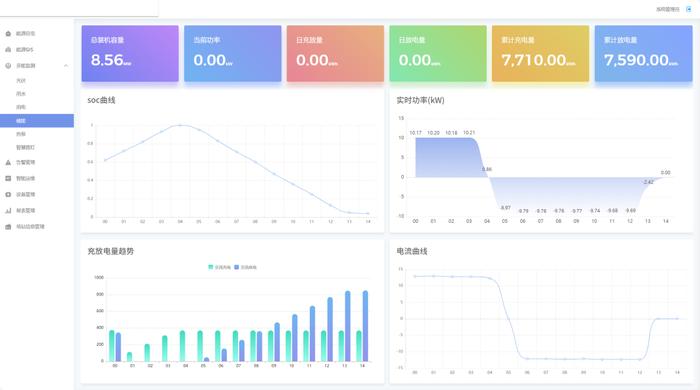Select the highlighted 储能 submenu item

37,120
